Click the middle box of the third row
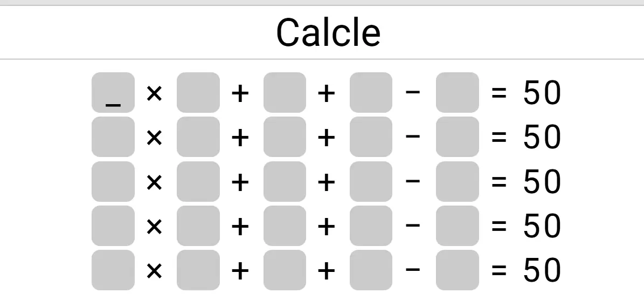The width and height of the screenshot is (644, 300). click(x=285, y=181)
